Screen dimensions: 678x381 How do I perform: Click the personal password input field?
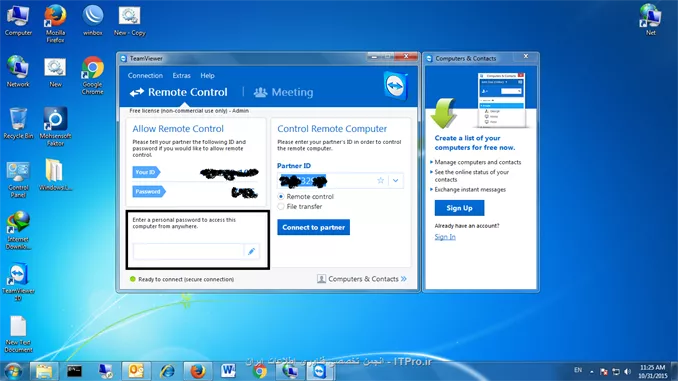189,251
